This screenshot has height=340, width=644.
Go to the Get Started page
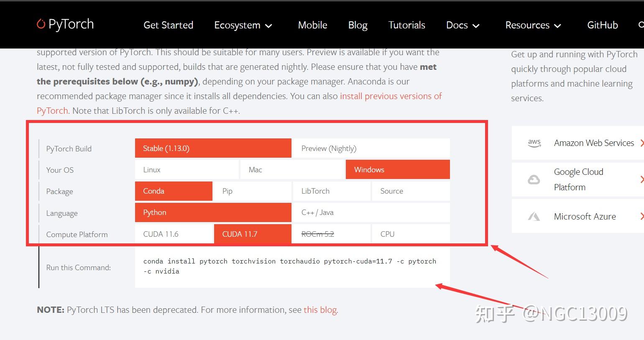168,25
